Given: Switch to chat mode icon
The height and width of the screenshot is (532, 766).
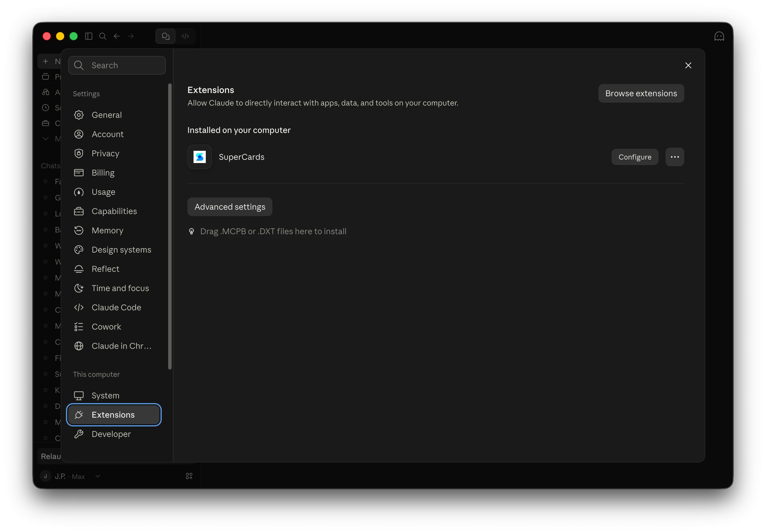Looking at the screenshot, I should pyautogui.click(x=166, y=36).
